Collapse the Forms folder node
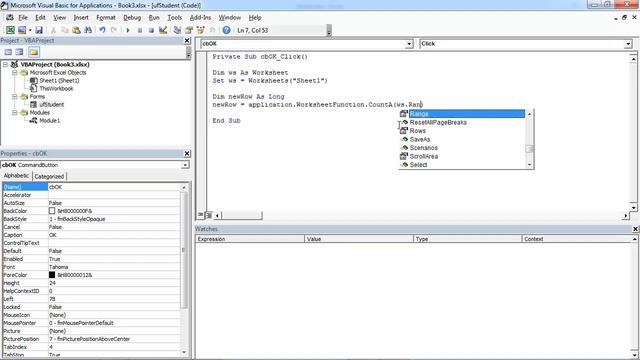This screenshot has width=640, height=360. tap(15, 97)
